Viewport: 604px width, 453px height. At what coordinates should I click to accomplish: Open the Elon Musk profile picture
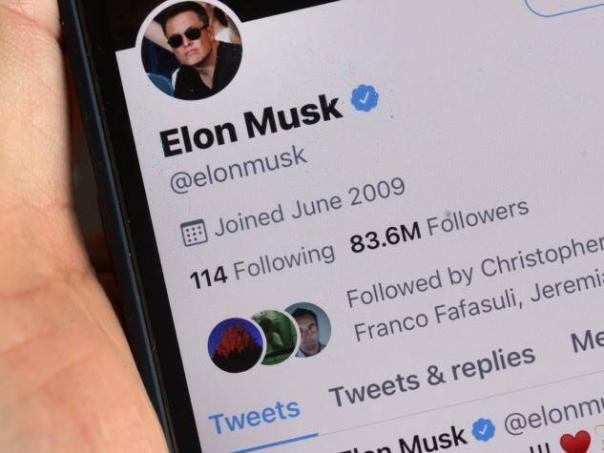pyautogui.click(x=191, y=49)
